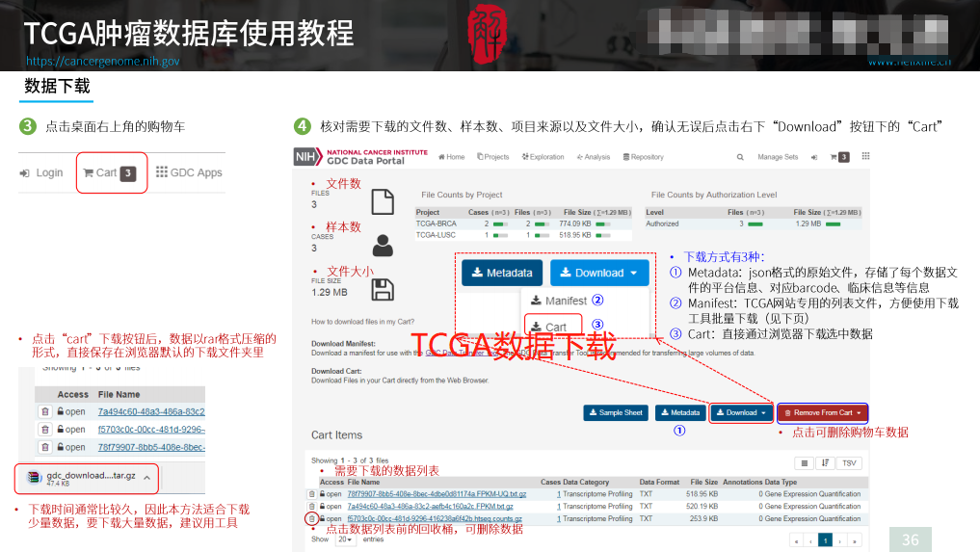
Task: Open Show 20 entries dropdown
Action: pos(345,539)
